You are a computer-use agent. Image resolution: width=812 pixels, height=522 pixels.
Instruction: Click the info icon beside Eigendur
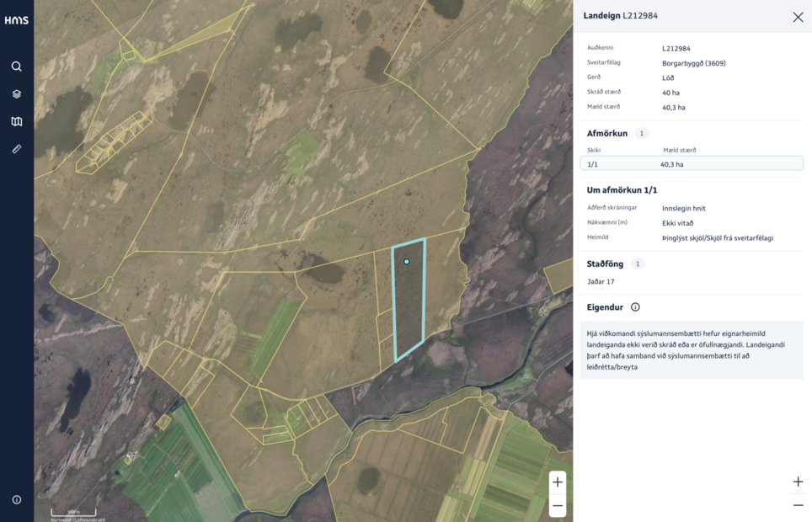(x=635, y=307)
